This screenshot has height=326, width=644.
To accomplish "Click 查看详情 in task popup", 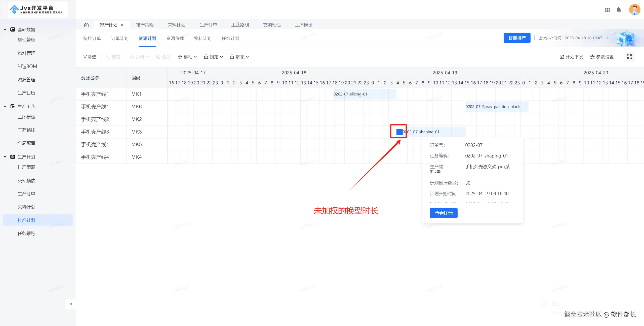I will [x=444, y=213].
